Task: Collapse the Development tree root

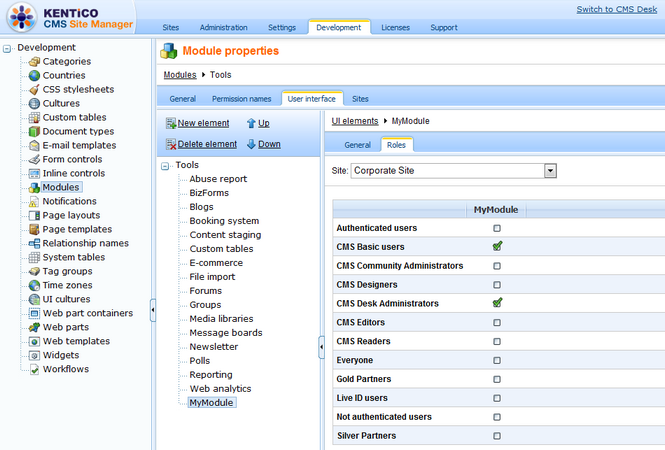Action: pyautogui.click(x=7, y=49)
